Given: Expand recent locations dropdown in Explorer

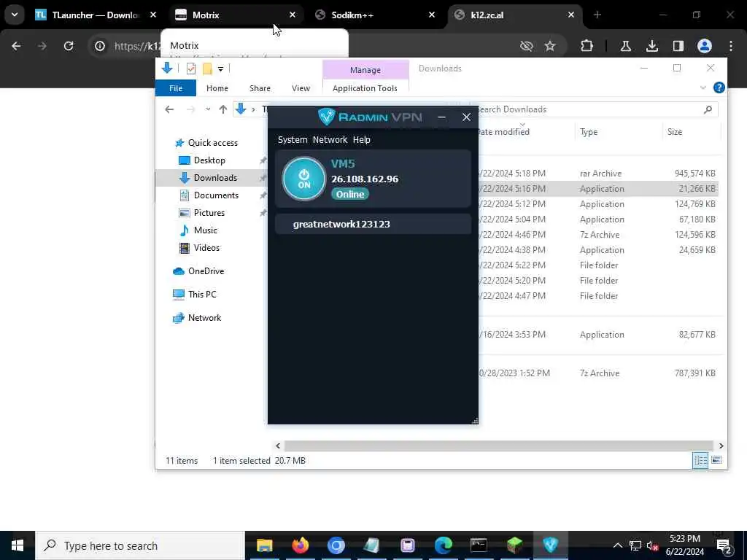Looking at the screenshot, I should pos(208,109).
